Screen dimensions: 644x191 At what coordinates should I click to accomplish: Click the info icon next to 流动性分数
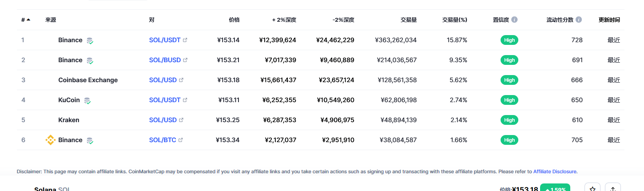click(579, 20)
